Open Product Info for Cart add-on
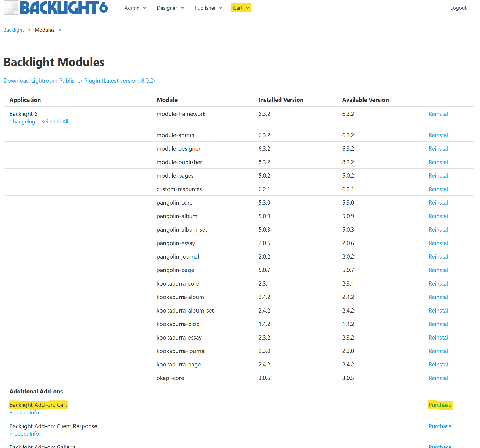Screen dimensions: 480x448 [24, 413]
